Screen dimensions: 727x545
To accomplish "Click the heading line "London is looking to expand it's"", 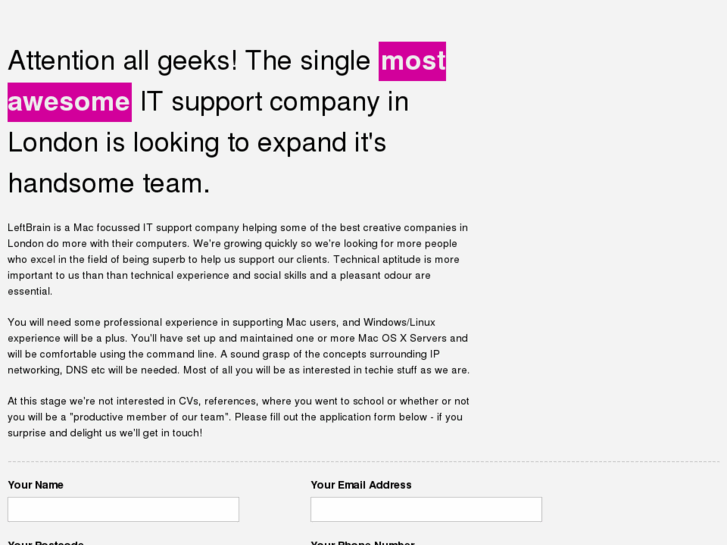I will pos(197,143).
